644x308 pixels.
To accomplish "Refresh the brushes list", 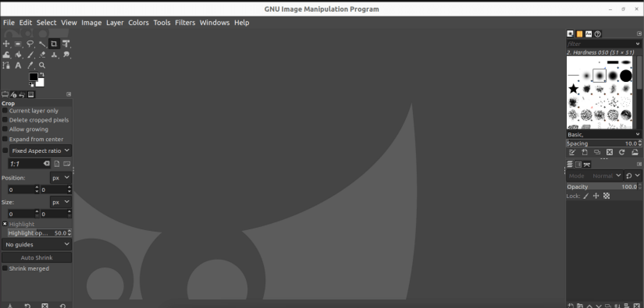I will click(622, 152).
